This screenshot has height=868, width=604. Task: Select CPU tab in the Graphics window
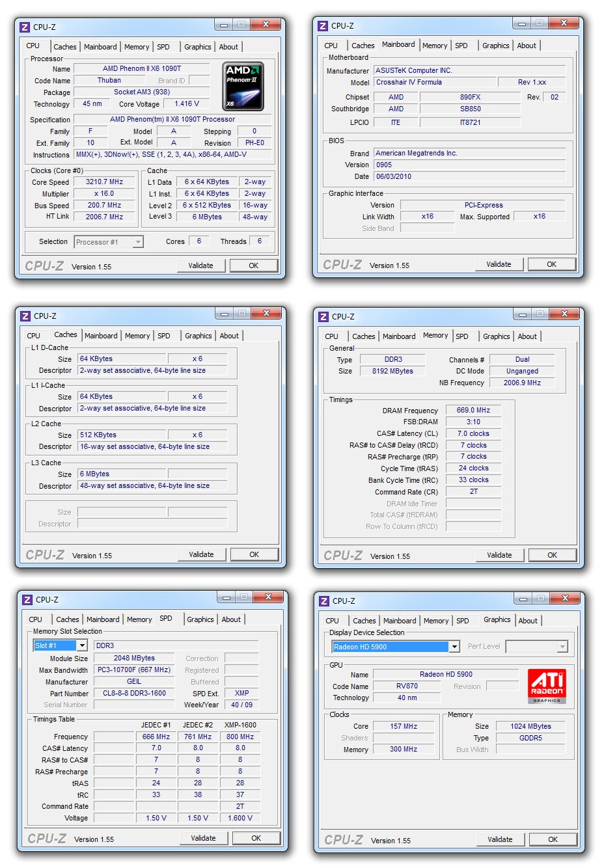tap(332, 621)
